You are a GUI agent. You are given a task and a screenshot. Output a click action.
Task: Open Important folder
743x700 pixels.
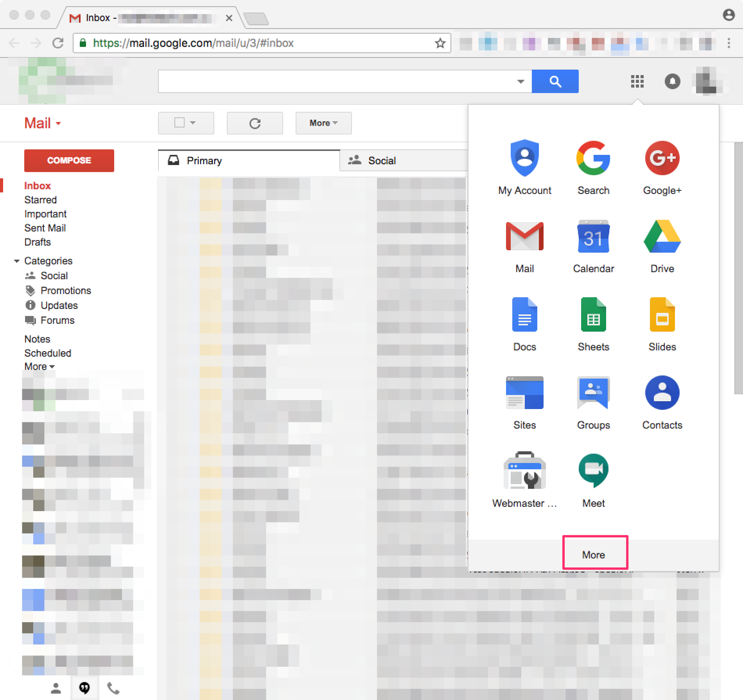coord(45,214)
